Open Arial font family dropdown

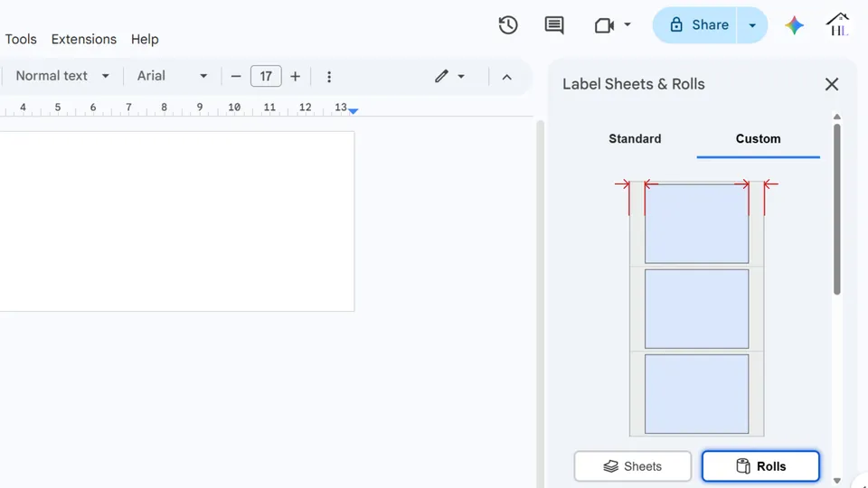(x=172, y=76)
